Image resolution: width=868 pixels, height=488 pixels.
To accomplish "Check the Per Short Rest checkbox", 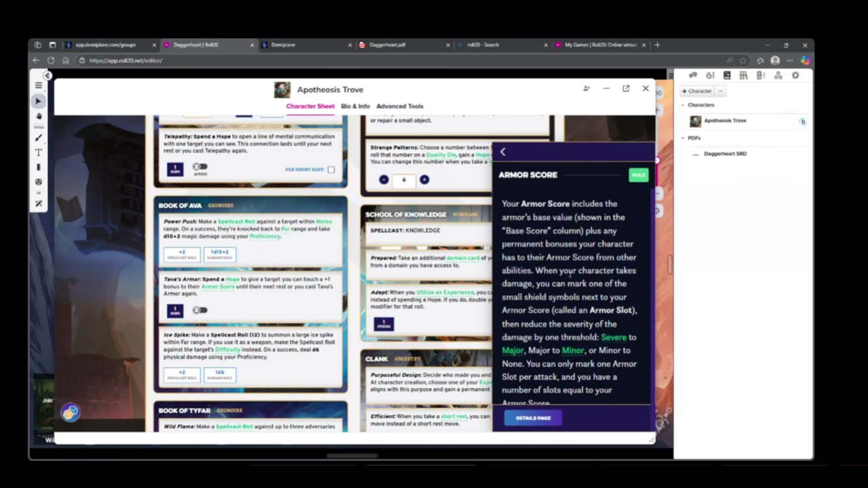I will coord(331,169).
